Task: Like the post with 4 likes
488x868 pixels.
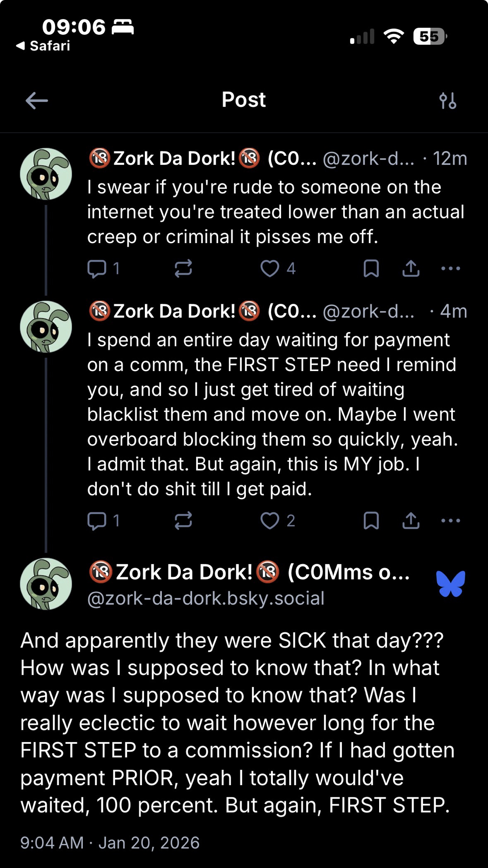Action: [x=270, y=269]
